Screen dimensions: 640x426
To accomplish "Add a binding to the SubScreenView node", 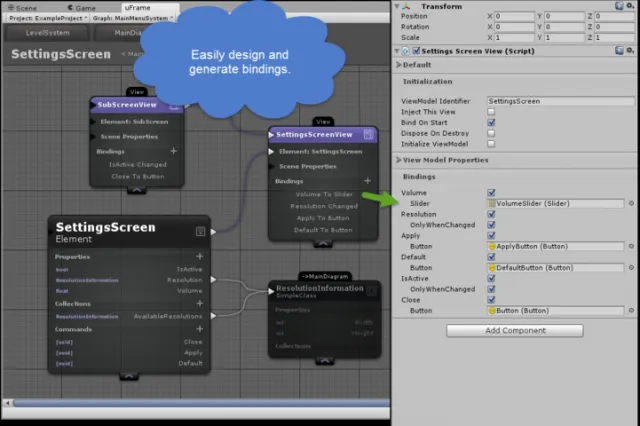I will coord(173,151).
